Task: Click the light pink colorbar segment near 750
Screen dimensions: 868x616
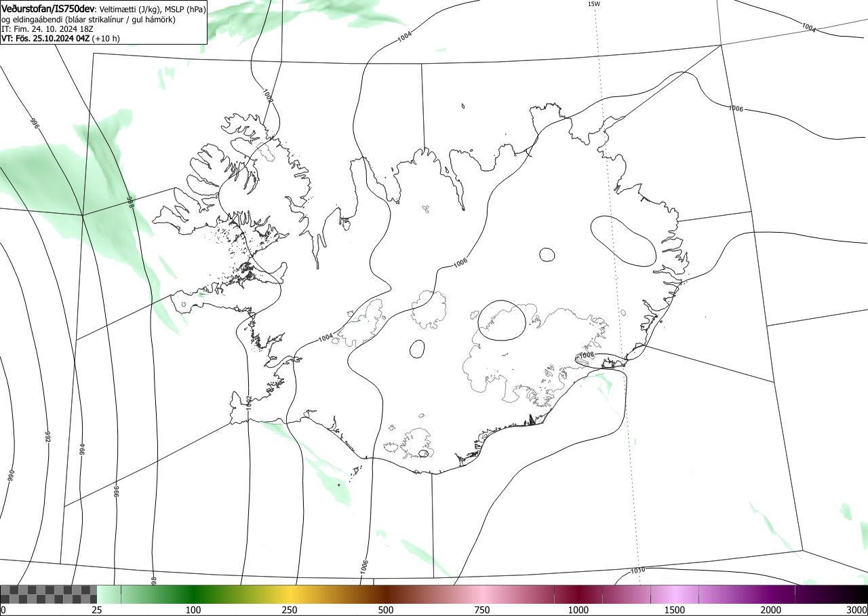Action: click(482, 594)
